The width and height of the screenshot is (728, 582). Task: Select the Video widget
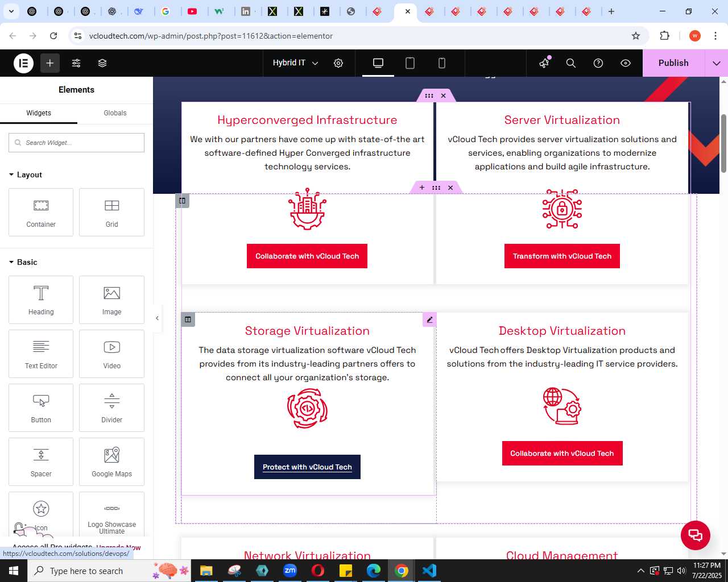tap(111, 354)
